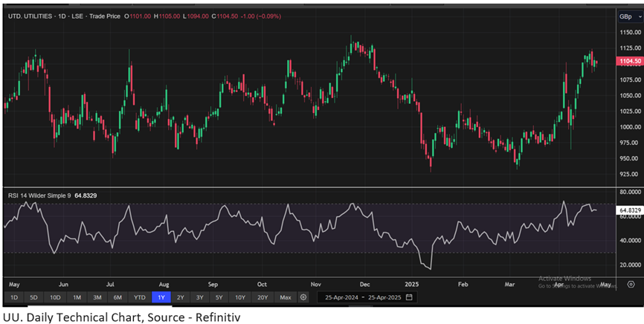Screen dimensions: 644x324
Task: Click the 2025 time axis label
Action: [411, 284]
